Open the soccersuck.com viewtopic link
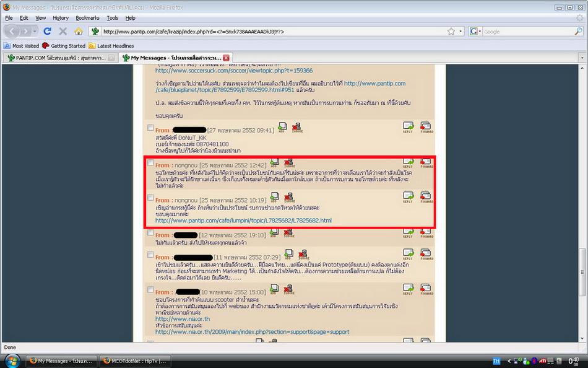This screenshot has height=368, width=588. point(233,71)
